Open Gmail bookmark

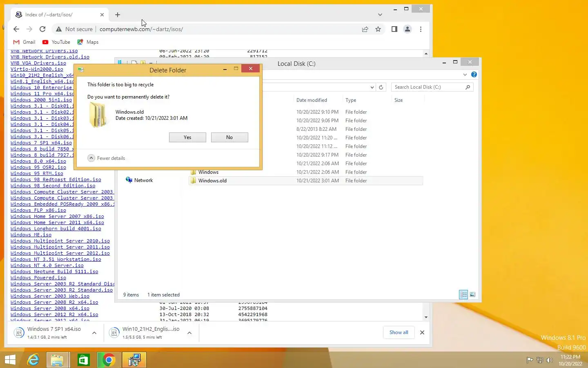point(24,42)
